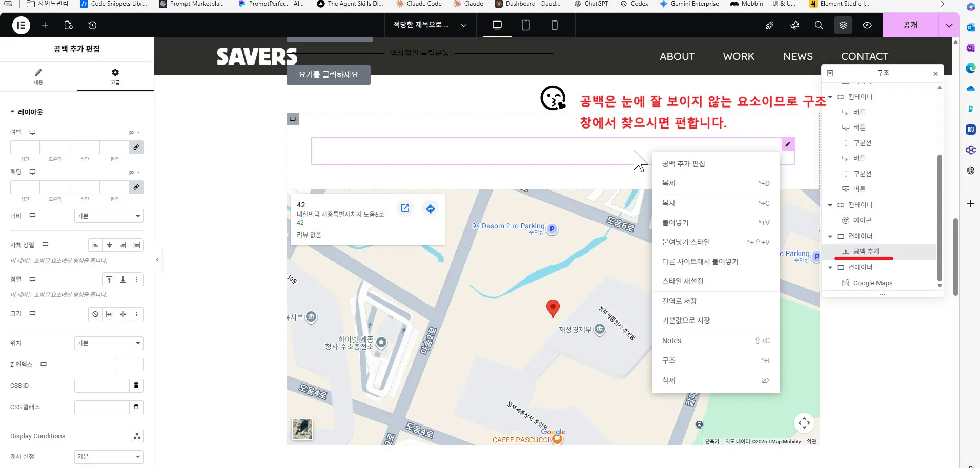Click the pencil edit handle on spacer widget

click(788, 144)
